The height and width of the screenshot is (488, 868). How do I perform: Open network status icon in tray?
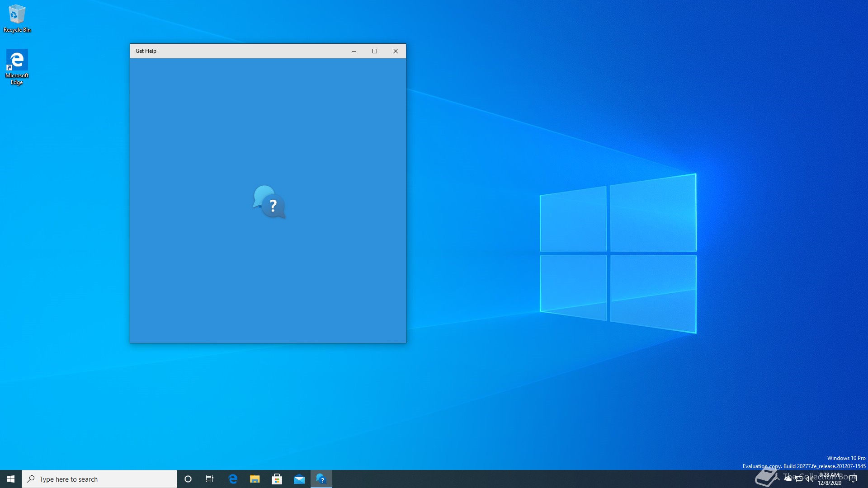pyautogui.click(x=799, y=479)
